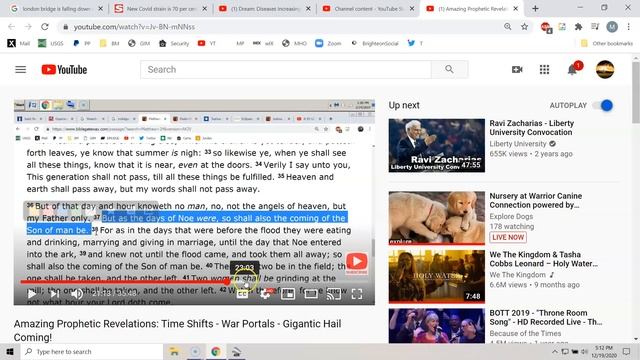
Task: Bookmark this page with star icon
Action: pos(524,27)
